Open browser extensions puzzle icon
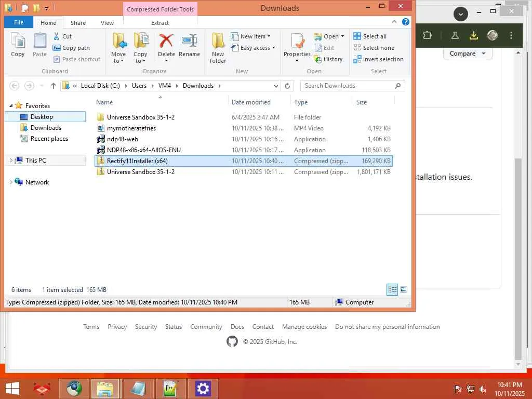 click(x=427, y=35)
